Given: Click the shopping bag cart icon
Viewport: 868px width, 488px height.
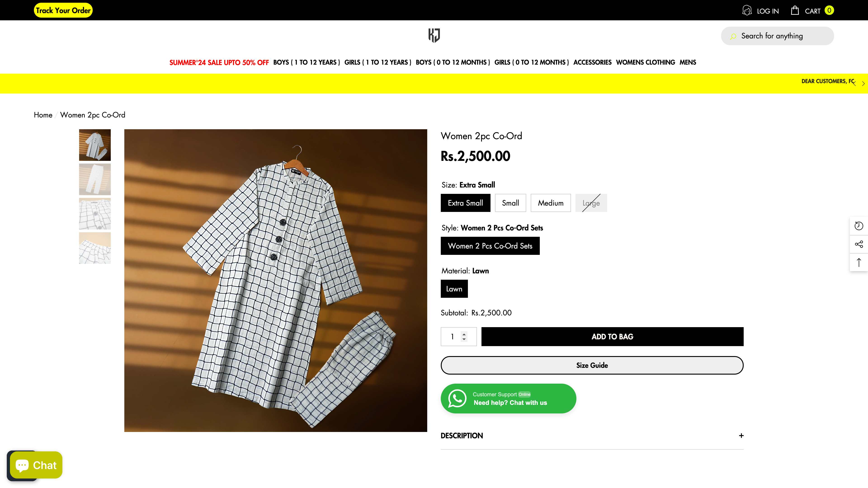Looking at the screenshot, I should pos(795,10).
